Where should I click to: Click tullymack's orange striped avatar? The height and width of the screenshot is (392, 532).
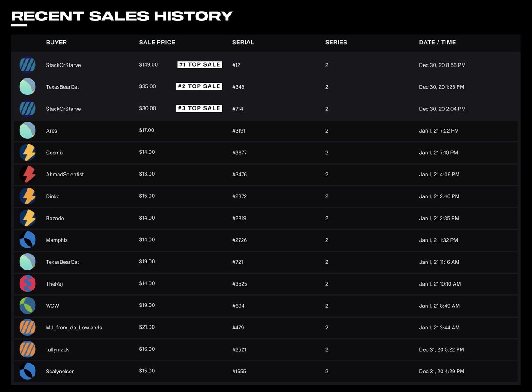point(27,349)
